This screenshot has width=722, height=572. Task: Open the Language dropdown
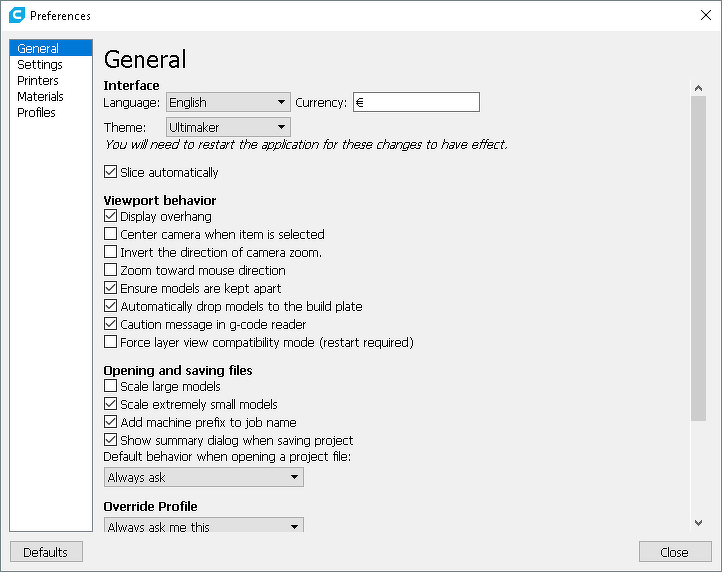pos(228,102)
